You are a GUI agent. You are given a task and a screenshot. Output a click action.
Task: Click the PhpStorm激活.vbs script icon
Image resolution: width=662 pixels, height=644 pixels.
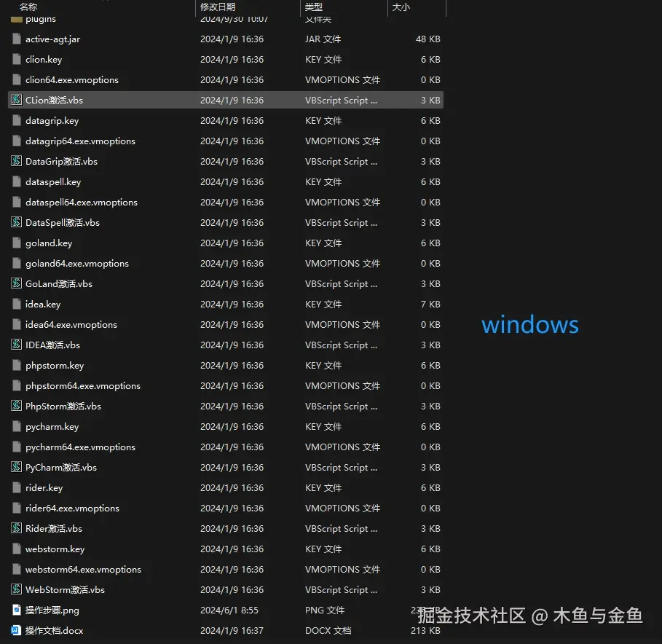pos(16,406)
